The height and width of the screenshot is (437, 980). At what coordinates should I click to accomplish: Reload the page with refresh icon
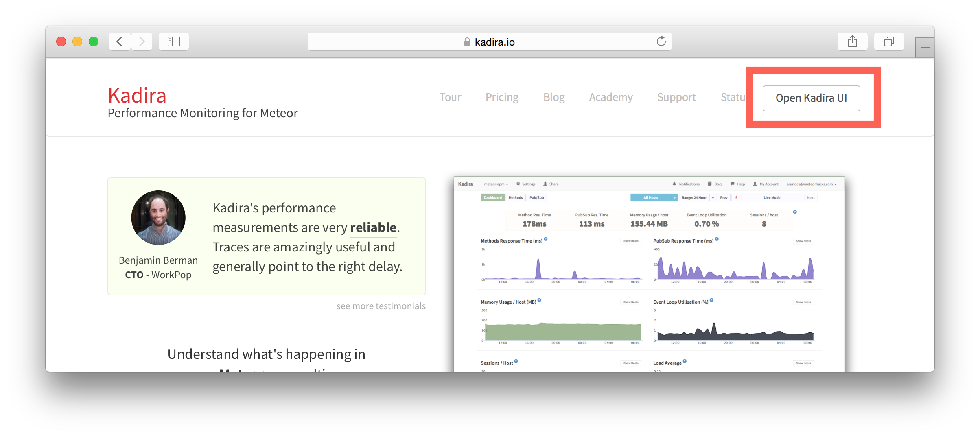pyautogui.click(x=661, y=41)
